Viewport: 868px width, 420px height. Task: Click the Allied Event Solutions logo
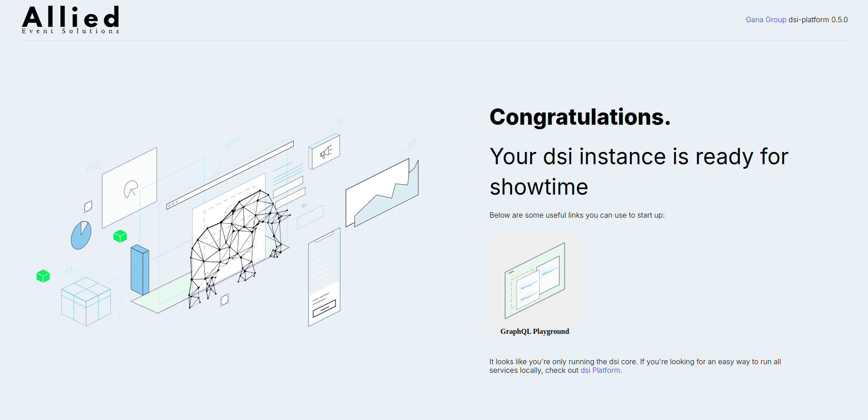coord(70,20)
